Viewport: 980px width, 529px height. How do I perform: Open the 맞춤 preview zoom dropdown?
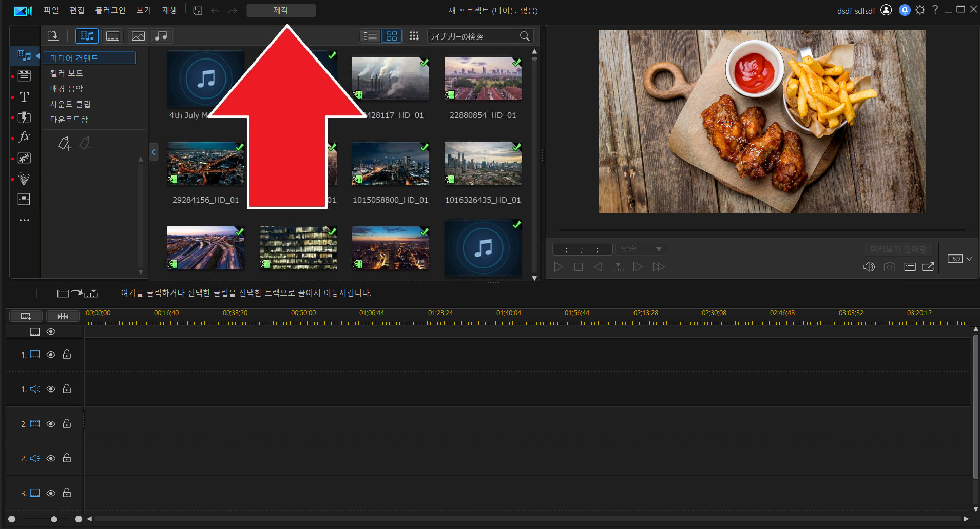tap(641, 249)
